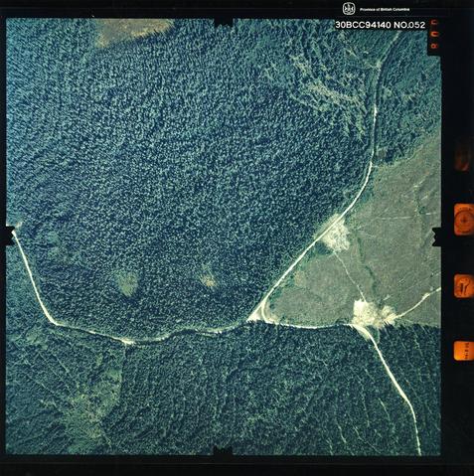Click the Province of British Columbia text
The image size is (474, 476).
[385, 9]
